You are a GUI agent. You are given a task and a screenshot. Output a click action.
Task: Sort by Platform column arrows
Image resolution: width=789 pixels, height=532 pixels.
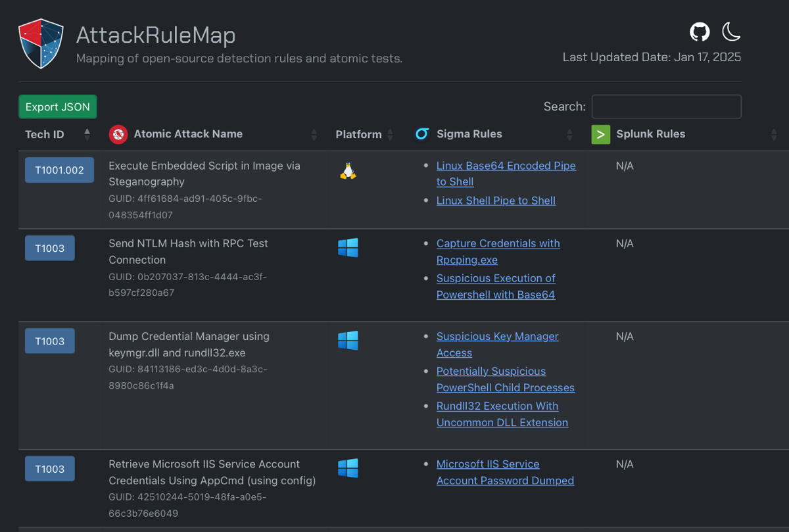(x=390, y=134)
